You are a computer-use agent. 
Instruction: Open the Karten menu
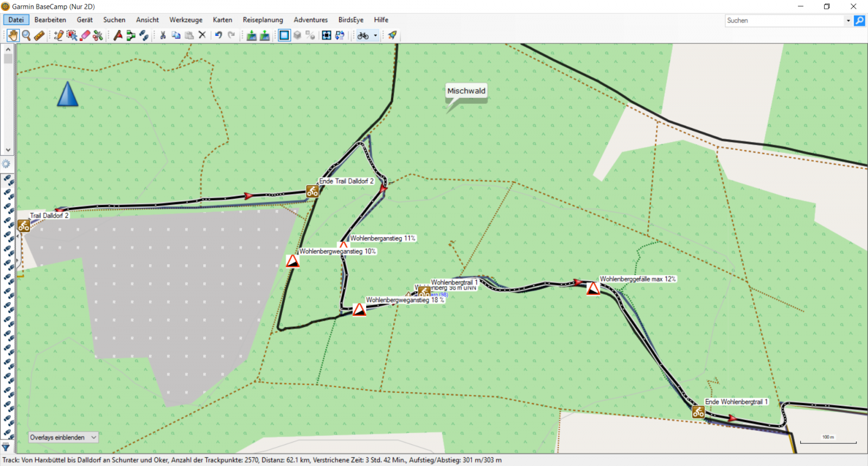click(222, 20)
